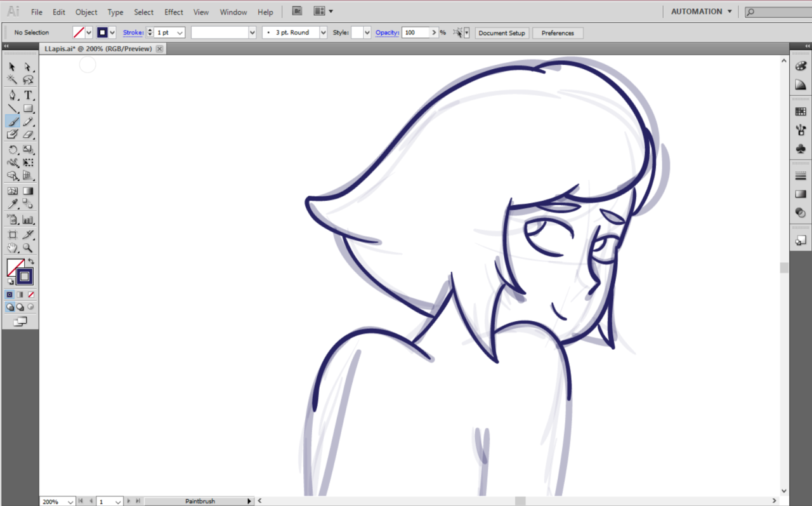812x506 pixels.
Task: Open the Stroke panel lines icon
Action: 801,176
